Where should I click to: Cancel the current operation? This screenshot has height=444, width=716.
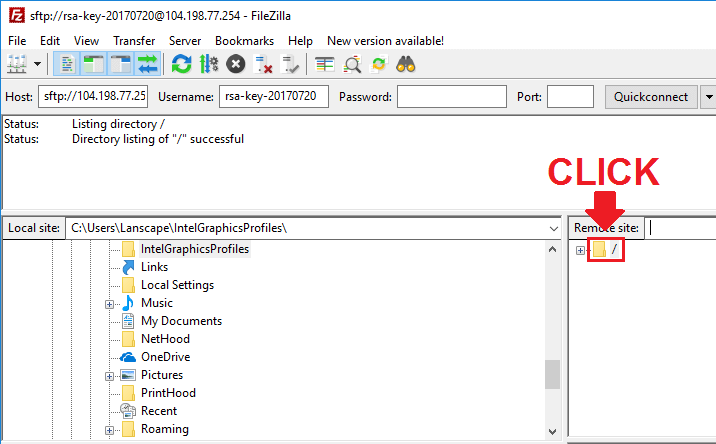(236, 64)
